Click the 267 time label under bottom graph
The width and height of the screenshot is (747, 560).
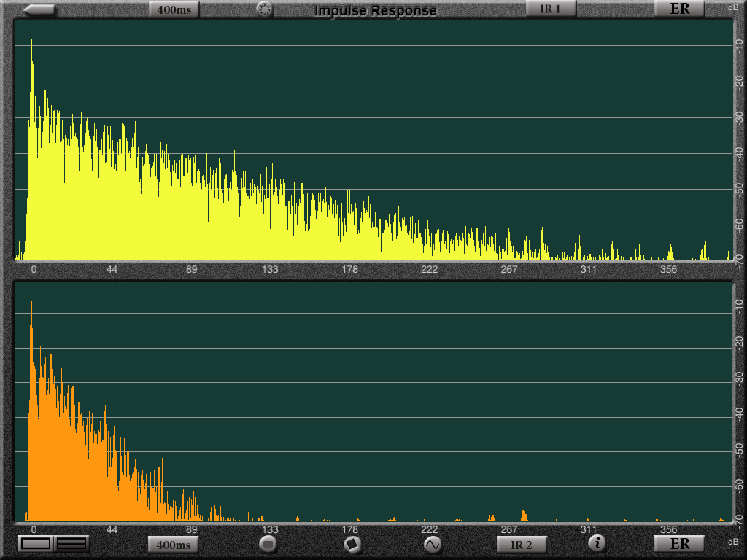508,529
